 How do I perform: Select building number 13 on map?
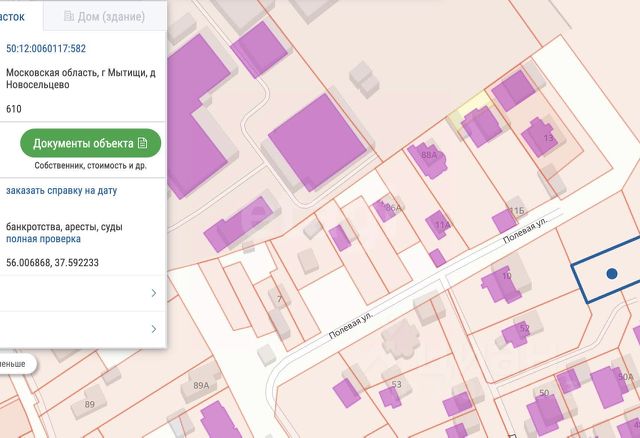(x=542, y=137)
